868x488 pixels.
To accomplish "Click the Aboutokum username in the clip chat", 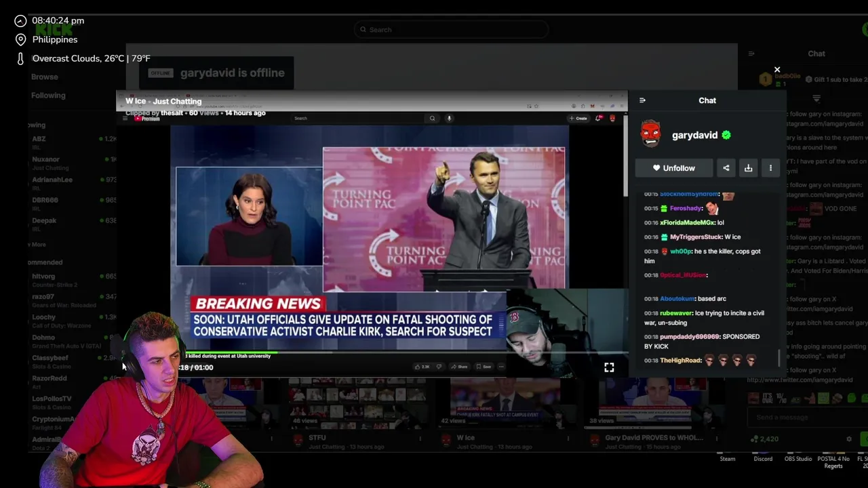I will click(x=677, y=298).
